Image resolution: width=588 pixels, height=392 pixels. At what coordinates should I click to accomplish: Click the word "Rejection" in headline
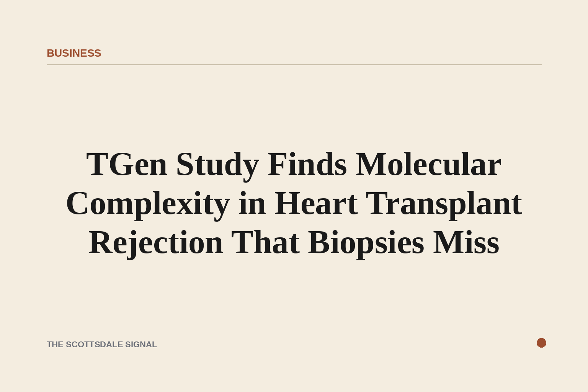156,244
